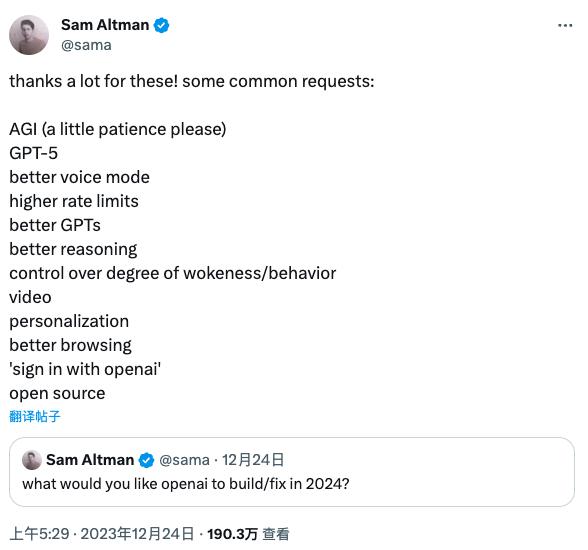Click the GPT-5 line in the post

(x=33, y=153)
